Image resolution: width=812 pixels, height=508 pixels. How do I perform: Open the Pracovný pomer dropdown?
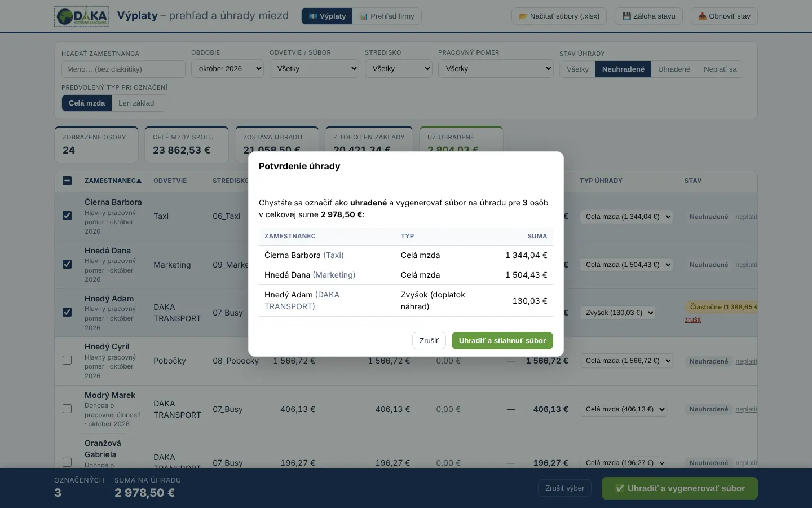pos(496,69)
